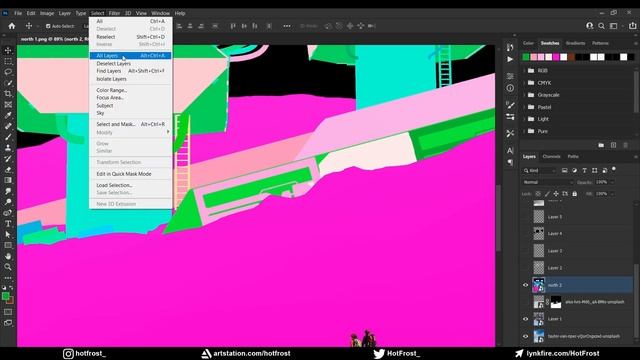Click the foreground color box in toolbox
640x360 pixels.
[x=6, y=296]
